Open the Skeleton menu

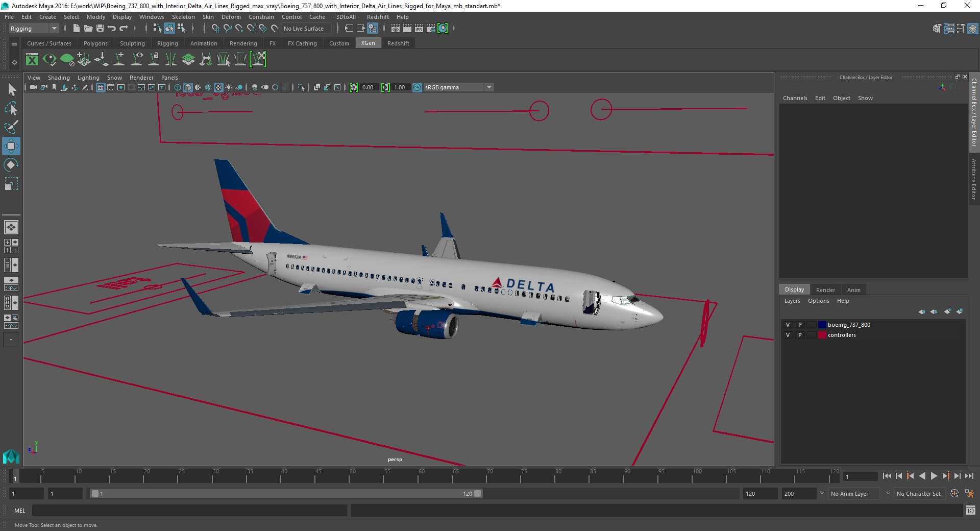pyautogui.click(x=183, y=17)
